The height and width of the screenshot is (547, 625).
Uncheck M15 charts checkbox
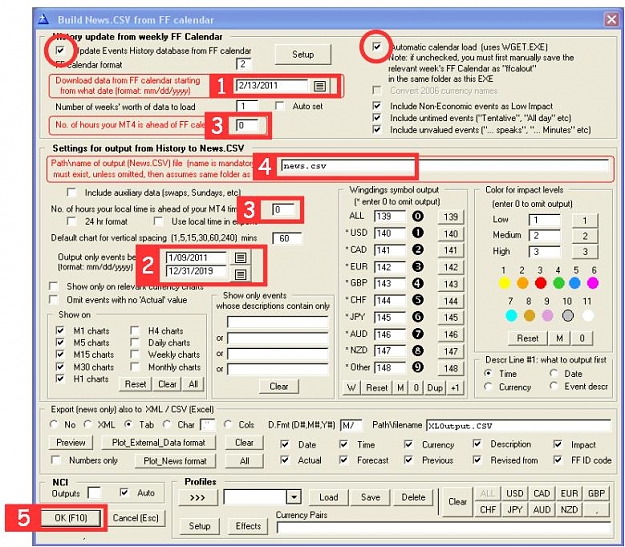[60, 354]
